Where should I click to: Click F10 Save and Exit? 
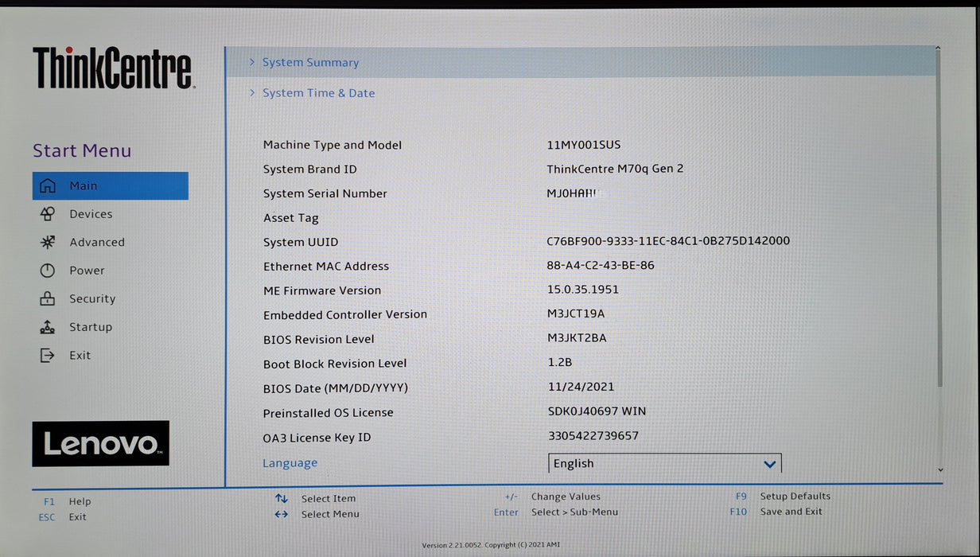776,512
